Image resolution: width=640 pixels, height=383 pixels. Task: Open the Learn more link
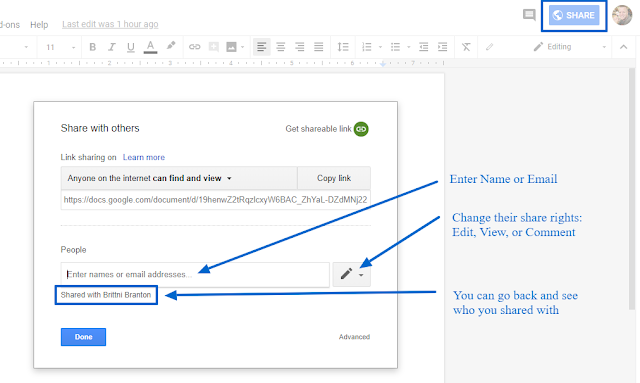tap(144, 157)
